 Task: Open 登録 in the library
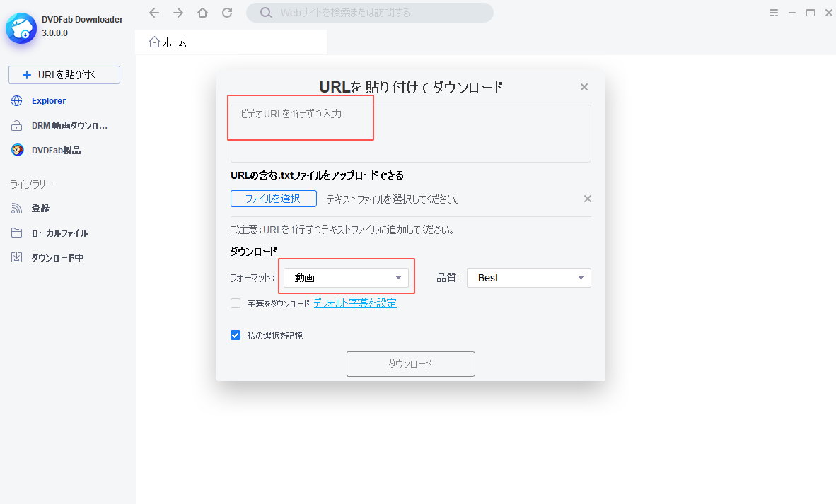(40, 209)
